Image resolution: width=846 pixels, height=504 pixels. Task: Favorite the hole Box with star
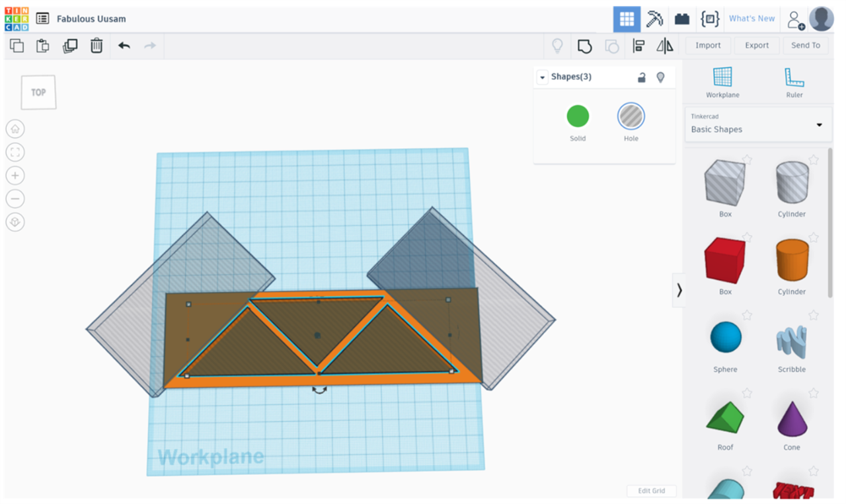(747, 159)
